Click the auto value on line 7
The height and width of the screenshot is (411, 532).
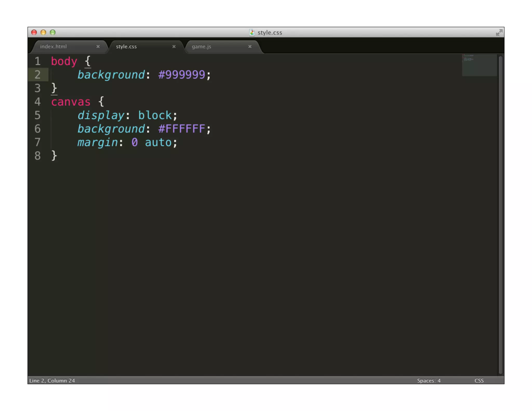[158, 143]
